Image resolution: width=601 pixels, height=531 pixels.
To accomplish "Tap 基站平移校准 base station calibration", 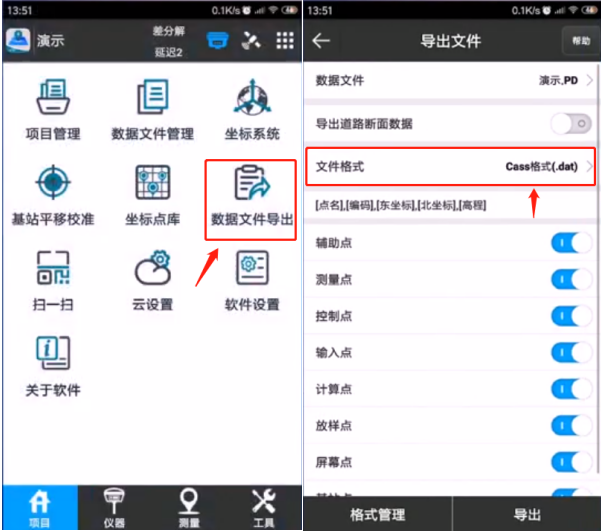I will coord(53,192).
